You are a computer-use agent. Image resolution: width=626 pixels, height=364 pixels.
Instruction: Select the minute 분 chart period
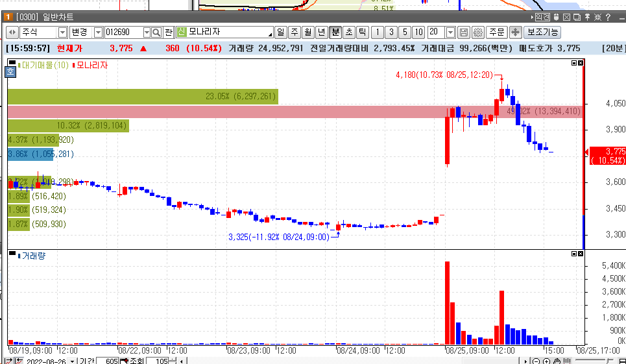tap(335, 32)
